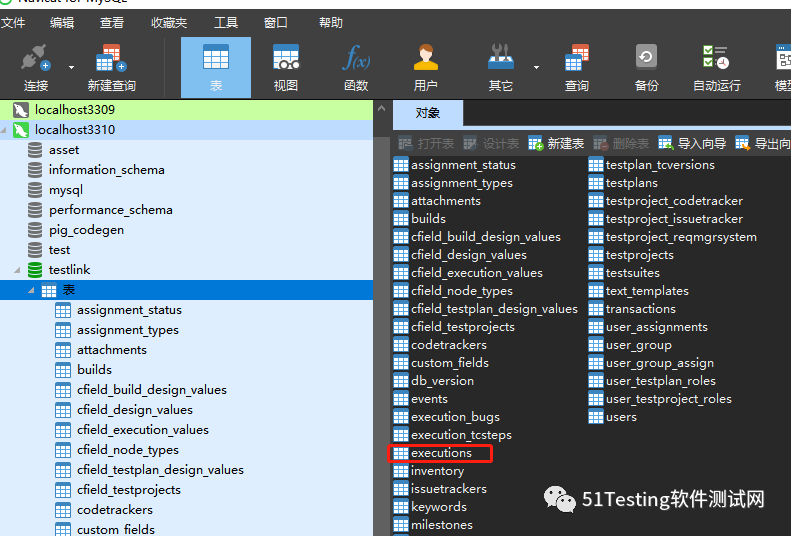Click the 新建表 button
The height and width of the screenshot is (536, 791).
[x=556, y=144]
